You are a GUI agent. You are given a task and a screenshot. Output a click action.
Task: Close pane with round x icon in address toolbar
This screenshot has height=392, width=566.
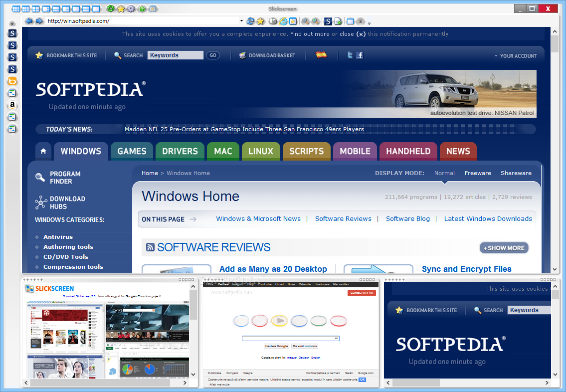pos(360,21)
